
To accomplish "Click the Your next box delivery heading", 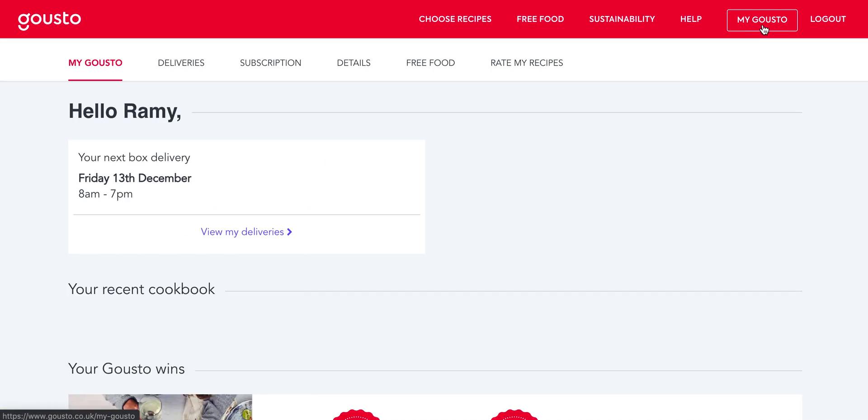I will (x=134, y=157).
